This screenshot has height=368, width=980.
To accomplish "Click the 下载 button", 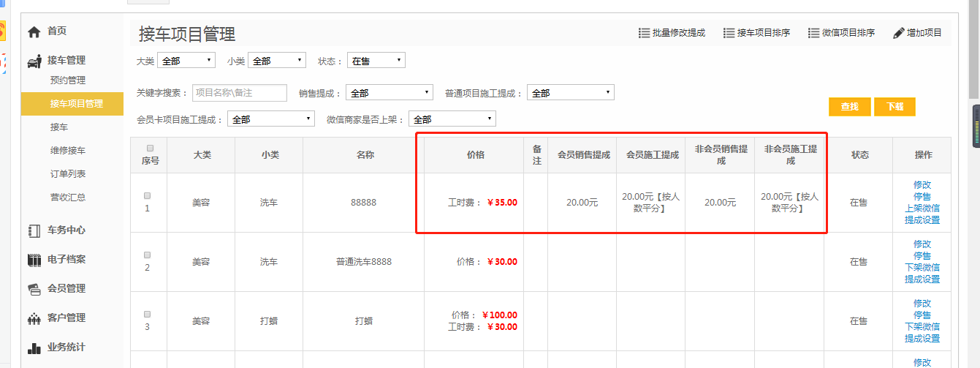I will (894, 107).
